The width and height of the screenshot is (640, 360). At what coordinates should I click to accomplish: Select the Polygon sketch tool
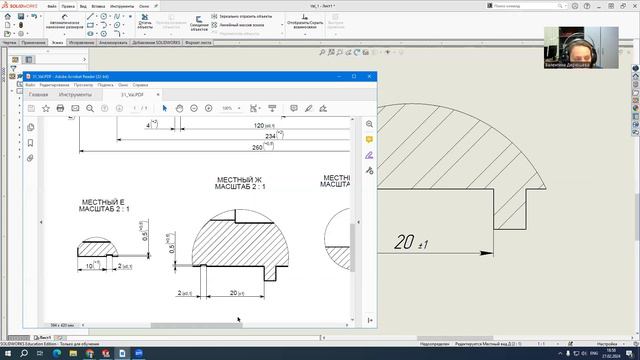tap(104, 34)
